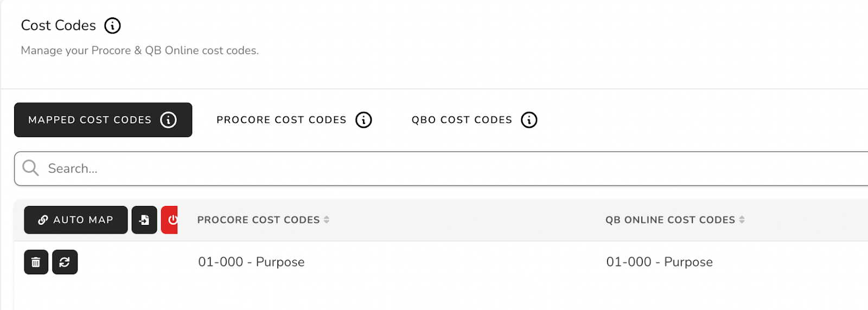Viewport: 868px width, 310px height.
Task: Switch to Mapped Cost Codes tab
Action: pyautogui.click(x=103, y=120)
